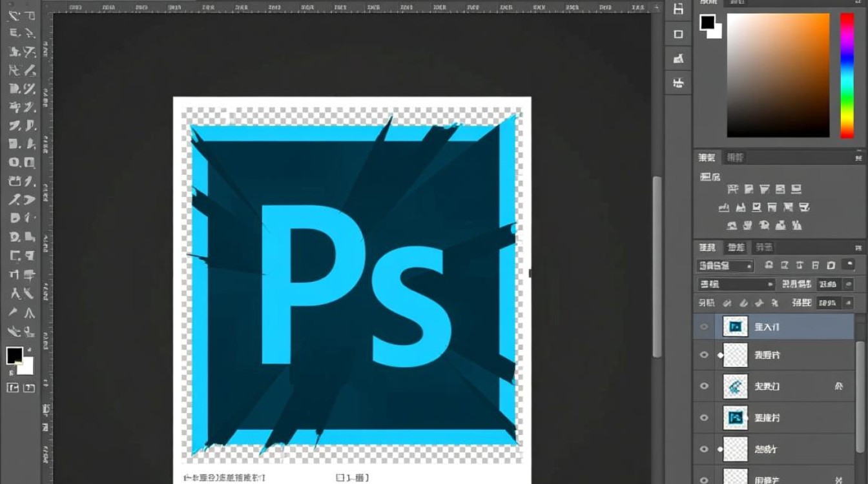This screenshot has height=484, width=868.
Task: Hide the third layer with the brush-stroke thumbnail
Action: click(x=704, y=386)
